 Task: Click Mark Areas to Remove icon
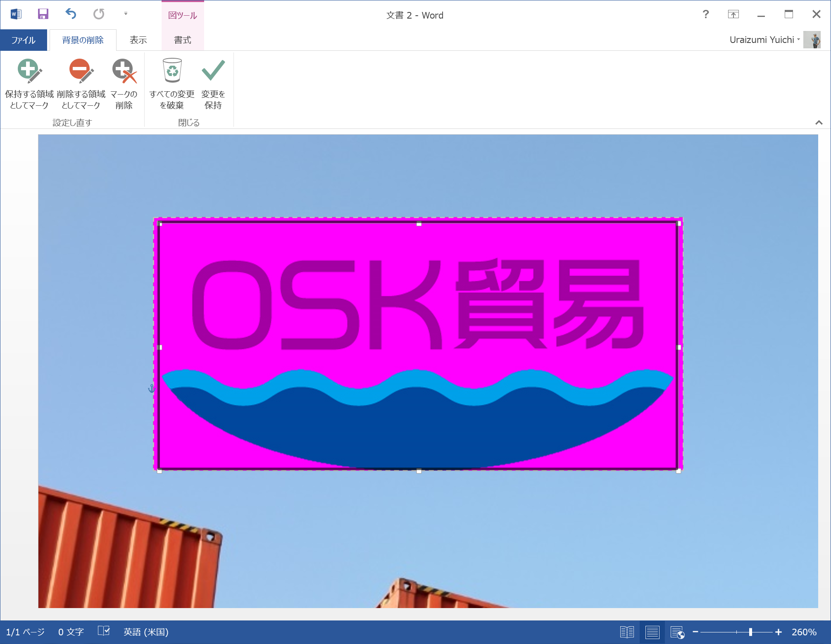point(81,71)
